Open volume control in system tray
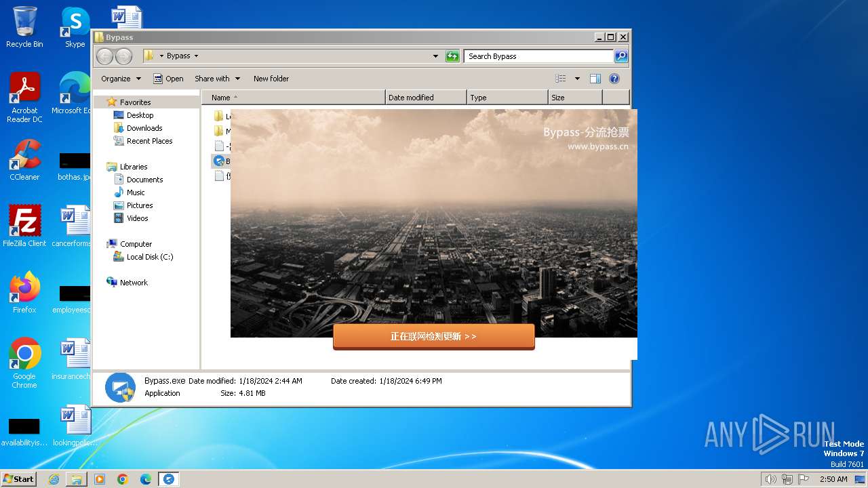The width and height of the screenshot is (868, 488). pyautogui.click(x=770, y=479)
